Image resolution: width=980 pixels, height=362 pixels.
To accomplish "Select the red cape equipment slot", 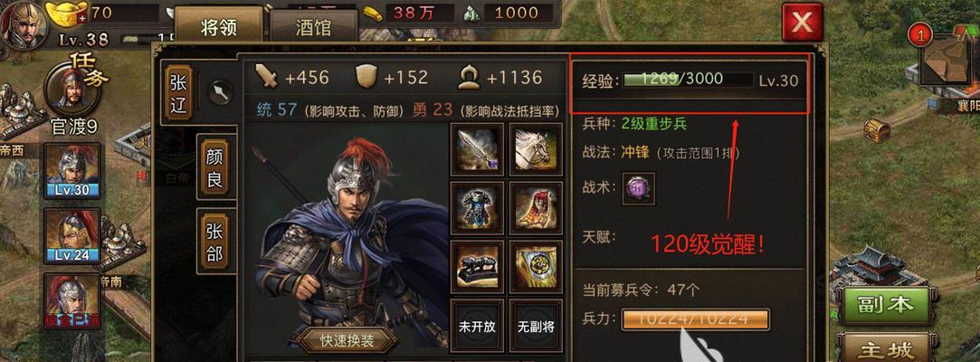I will 536,208.
